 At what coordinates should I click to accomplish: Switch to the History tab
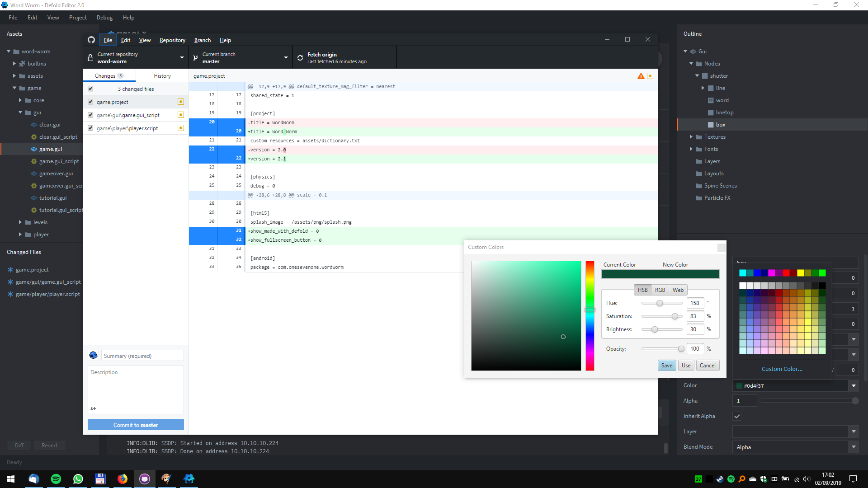coord(162,75)
